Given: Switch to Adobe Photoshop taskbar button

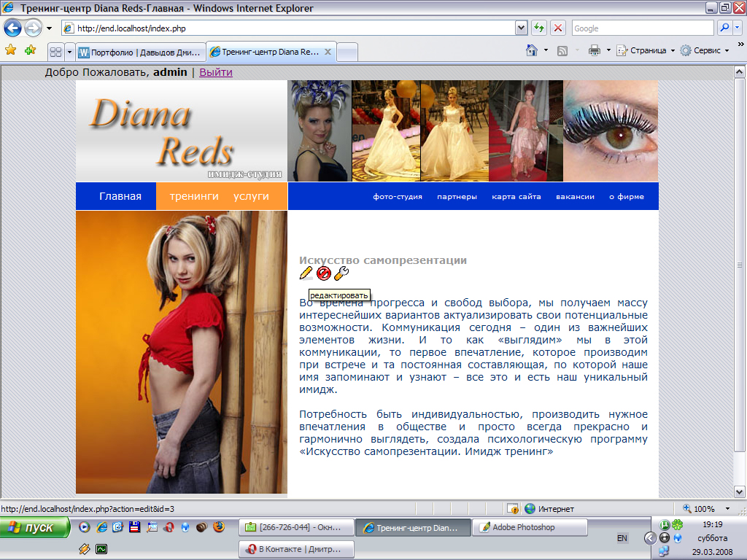Looking at the screenshot, I should (x=530, y=528).
